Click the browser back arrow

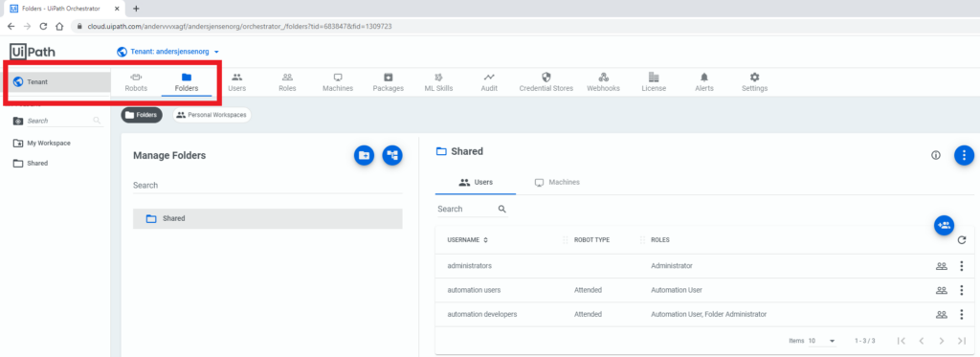[x=11, y=26]
